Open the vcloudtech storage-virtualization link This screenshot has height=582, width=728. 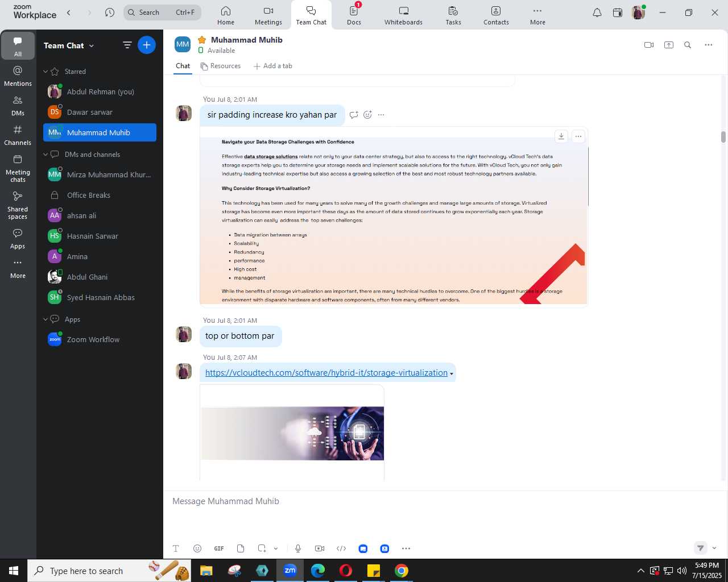coord(326,373)
